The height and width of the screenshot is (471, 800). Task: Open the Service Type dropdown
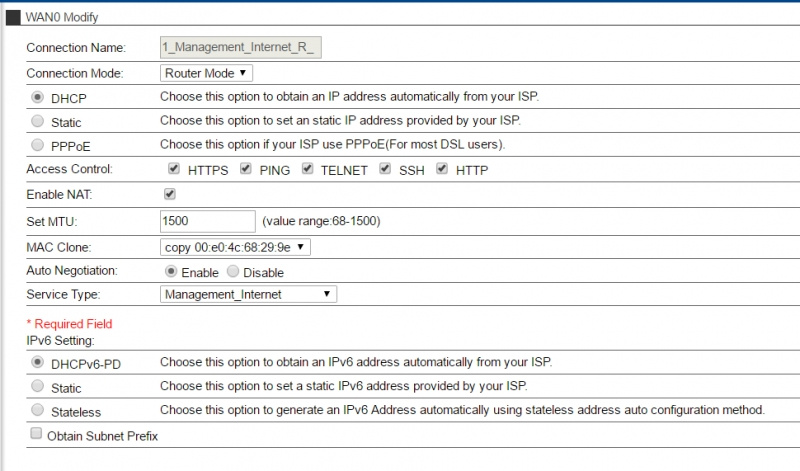click(248, 294)
